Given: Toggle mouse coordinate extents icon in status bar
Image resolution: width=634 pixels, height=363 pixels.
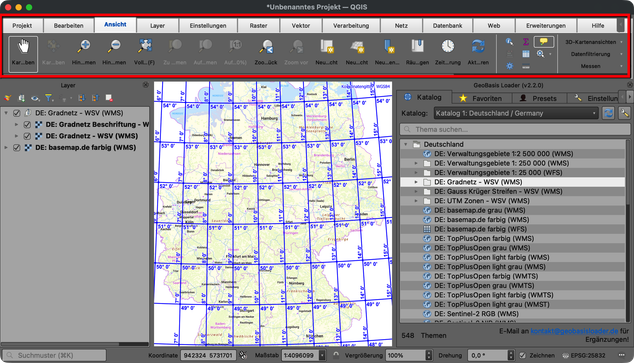Looking at the screenshot, I should tap(242, 355).
